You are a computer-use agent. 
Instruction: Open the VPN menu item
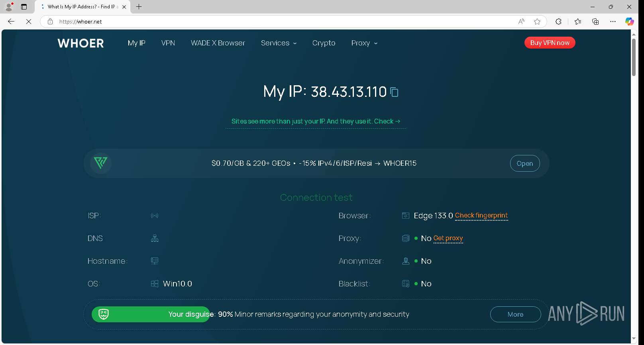coord(168,43)
